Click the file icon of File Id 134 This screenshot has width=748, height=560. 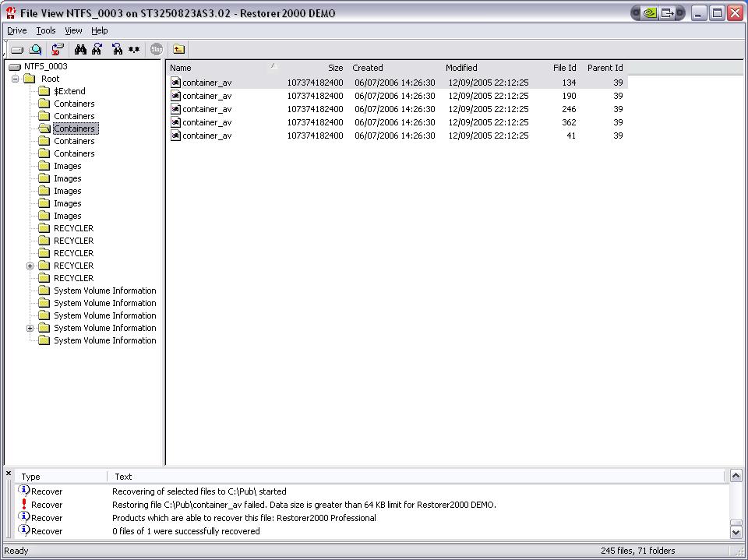[x=175, y=83]
